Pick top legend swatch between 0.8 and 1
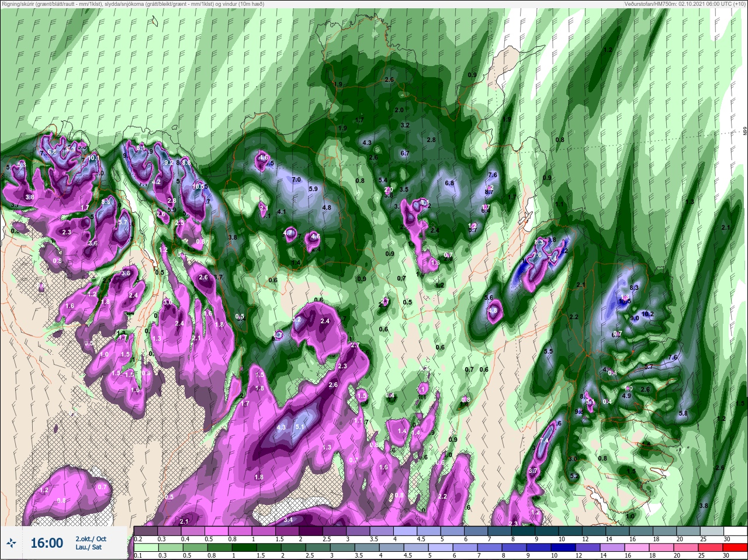The width and height of the screenshot is (748, 560). coord(240,530)
